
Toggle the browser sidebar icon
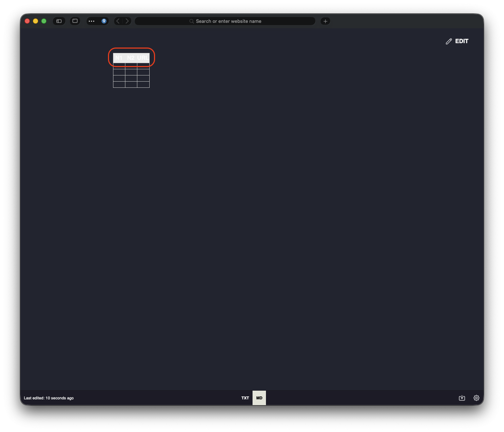coord(59,21)
